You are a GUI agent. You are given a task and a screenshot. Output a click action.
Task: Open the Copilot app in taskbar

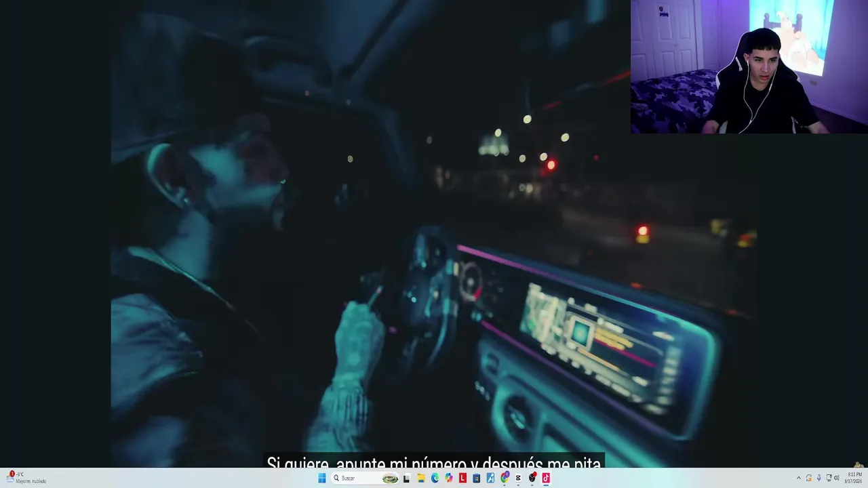tap(449, 478)
